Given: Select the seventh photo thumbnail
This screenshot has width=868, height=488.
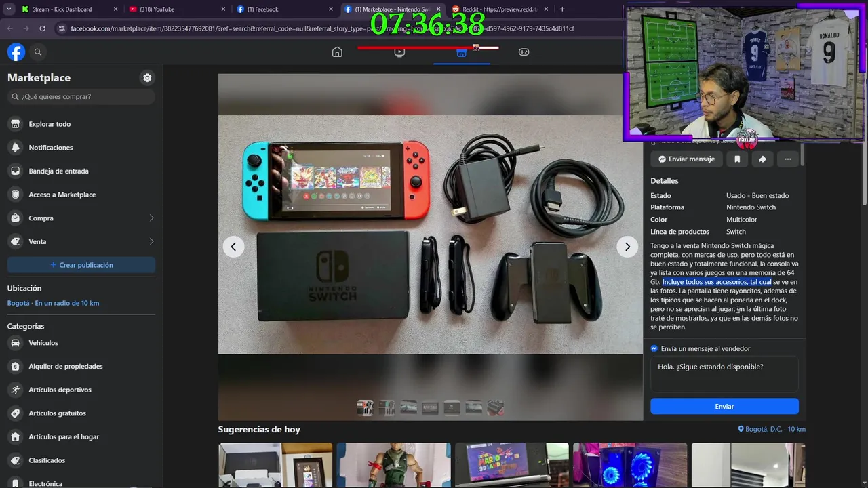Looking at the screenshot, I should point(496,408).
